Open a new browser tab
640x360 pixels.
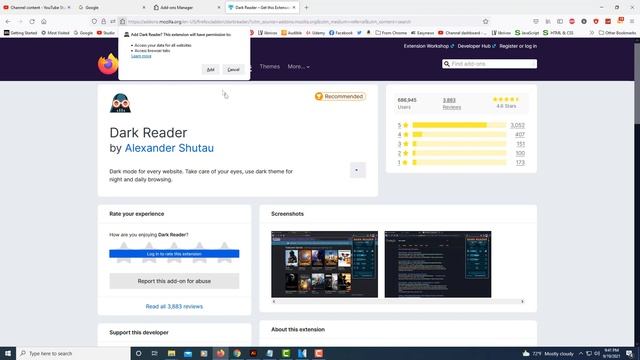[x=306, y=7]
